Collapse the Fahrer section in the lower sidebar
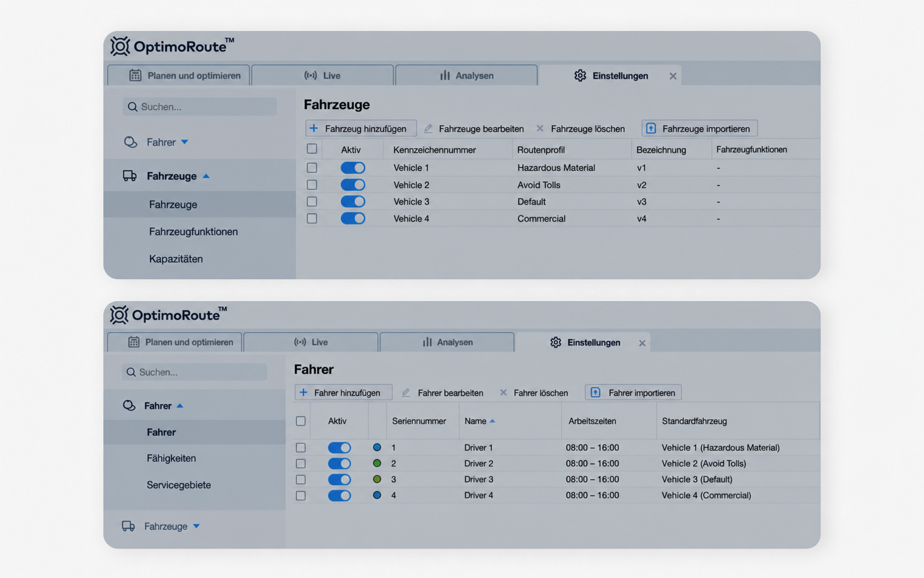924x578 pixels. pos(180,406)
